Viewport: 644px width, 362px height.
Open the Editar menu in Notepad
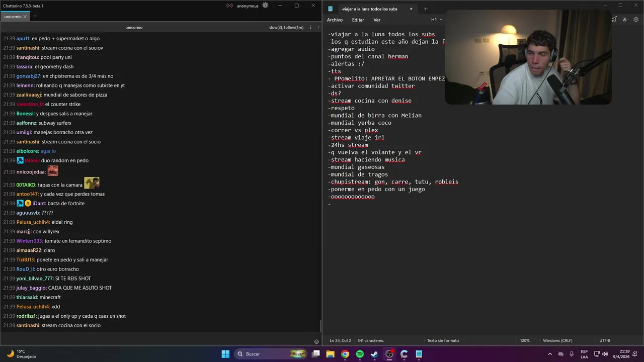[x=358, y=20]
